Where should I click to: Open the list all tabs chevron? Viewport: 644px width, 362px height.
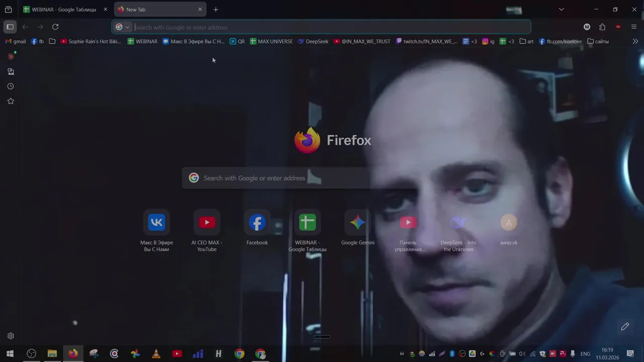coord(561,10)
